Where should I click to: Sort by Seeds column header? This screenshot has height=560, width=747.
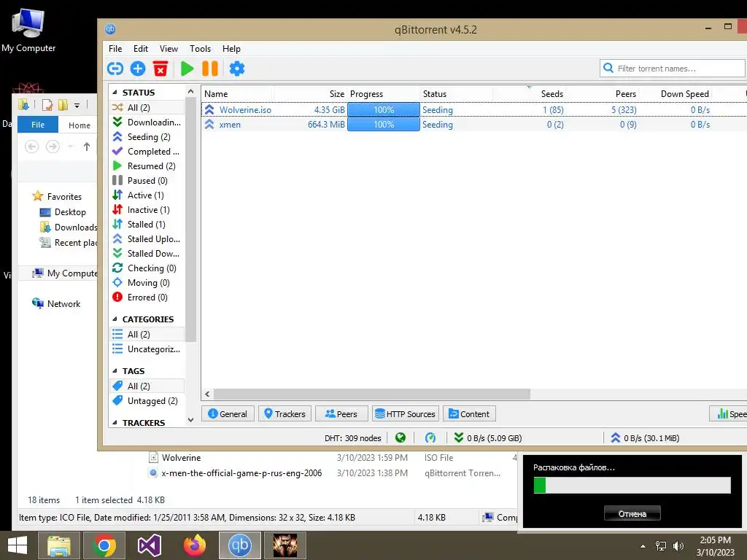pyautogui.click(x=530, y=94)
